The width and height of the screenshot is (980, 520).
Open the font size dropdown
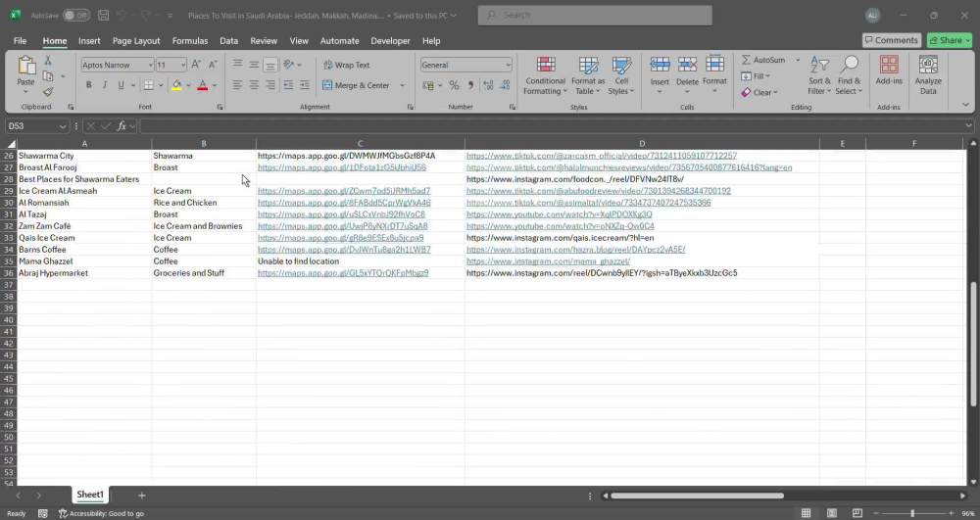(182, 65)
